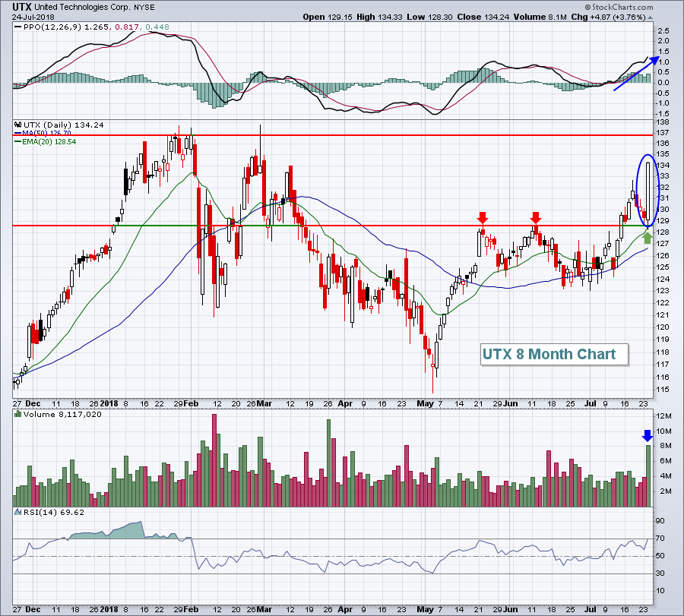Click the 24-Jul-2018 date label
The width and height of the screenshot is (684, 616).
33,17
